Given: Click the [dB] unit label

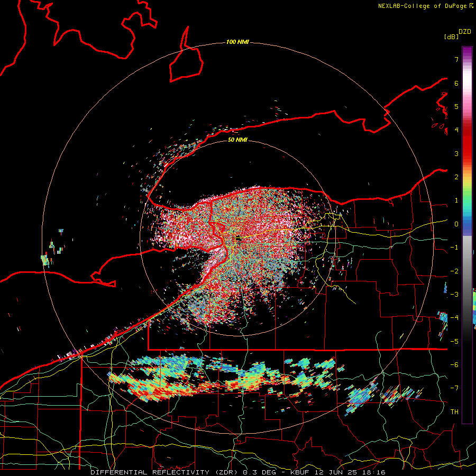Looking at the screenshot, I should click(452, 36).
